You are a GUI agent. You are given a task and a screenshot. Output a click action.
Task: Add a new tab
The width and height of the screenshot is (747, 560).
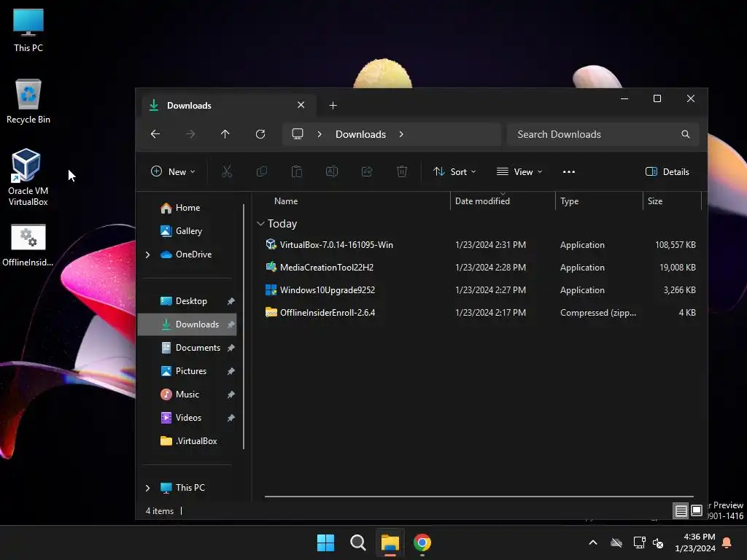[x=333, y=105]
